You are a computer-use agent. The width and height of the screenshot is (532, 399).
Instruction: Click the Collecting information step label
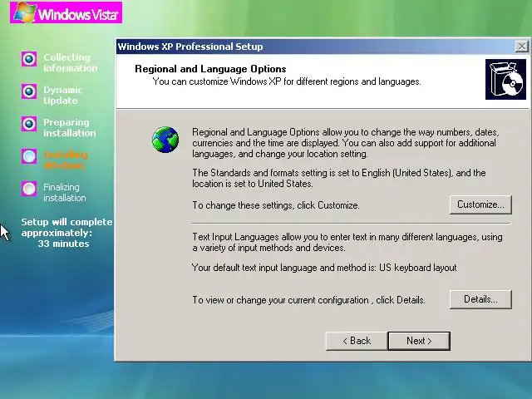click(x=70, y=63)
